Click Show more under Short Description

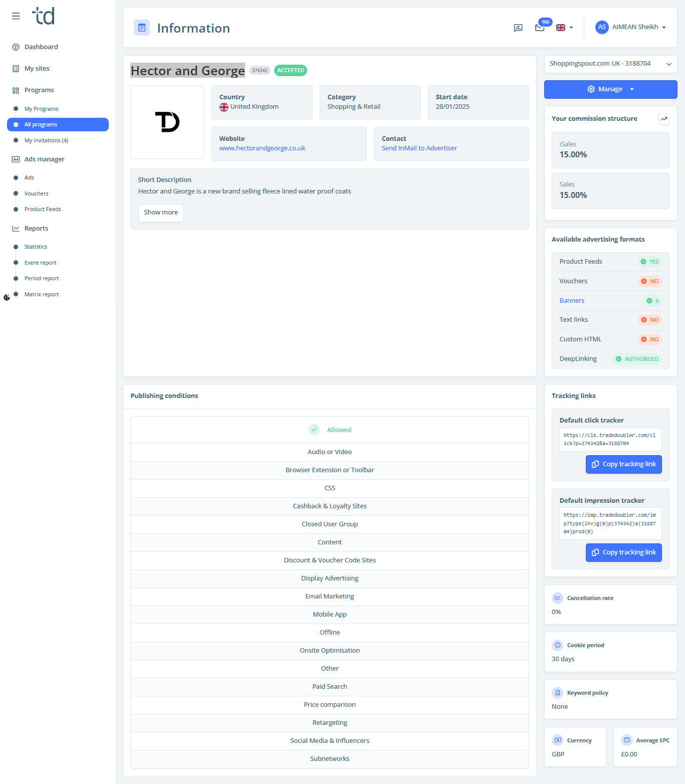tap(161, 213)
